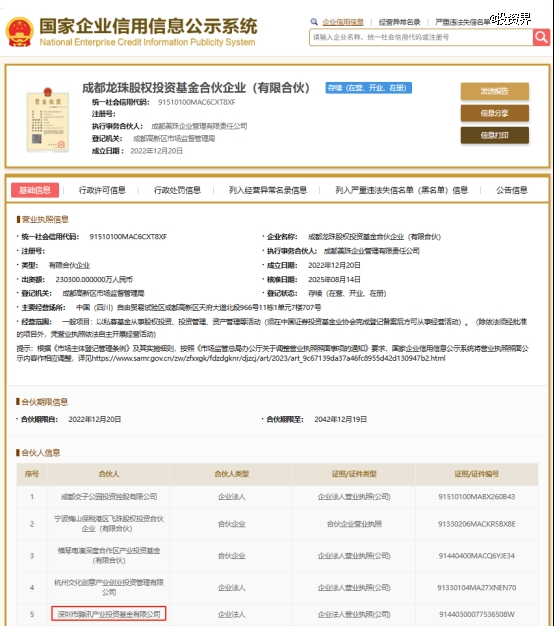The width and height of the screenshot is (554, 626).
Task: Click the 合伙人 column header
Action: [109, 474]
